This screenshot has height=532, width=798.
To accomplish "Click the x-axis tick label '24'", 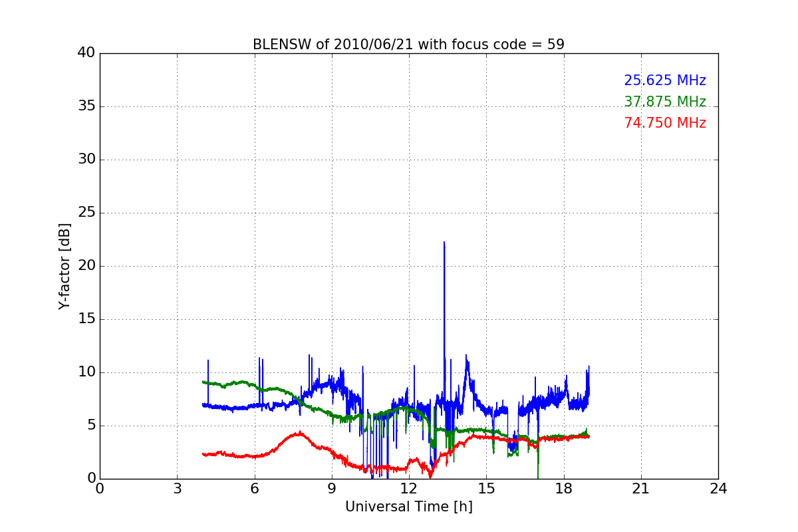I will pyautogui.click(x=718, y=489).
